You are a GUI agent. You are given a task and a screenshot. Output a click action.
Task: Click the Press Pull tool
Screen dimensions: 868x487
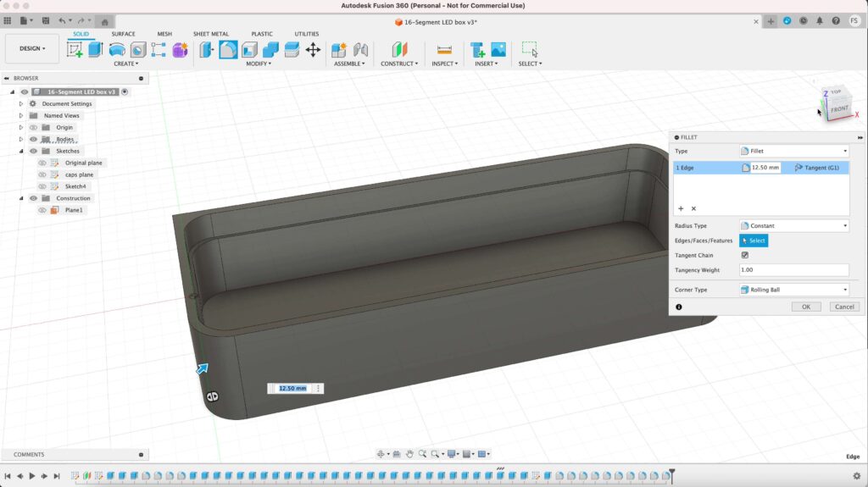(x=207, y=50)
